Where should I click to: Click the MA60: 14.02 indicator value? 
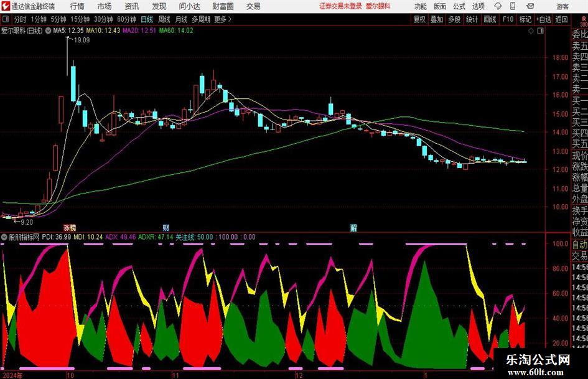tap(176, 30)
